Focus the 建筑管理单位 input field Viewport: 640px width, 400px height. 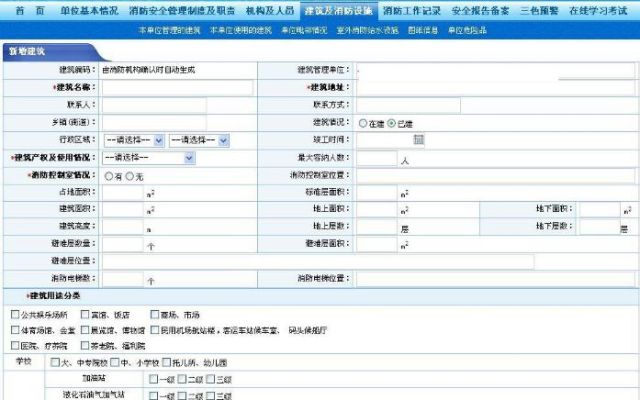tap(496, 71)
